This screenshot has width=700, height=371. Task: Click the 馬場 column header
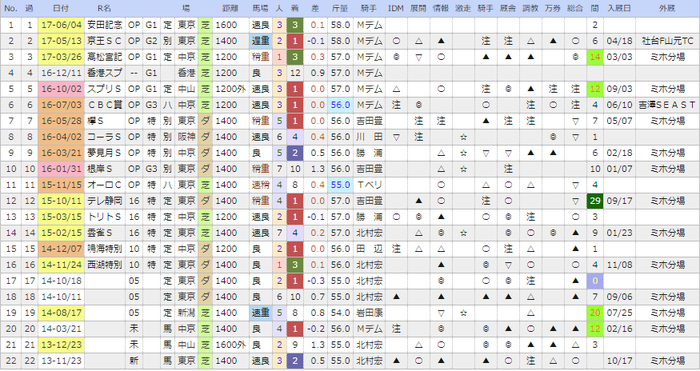[261, 8]
